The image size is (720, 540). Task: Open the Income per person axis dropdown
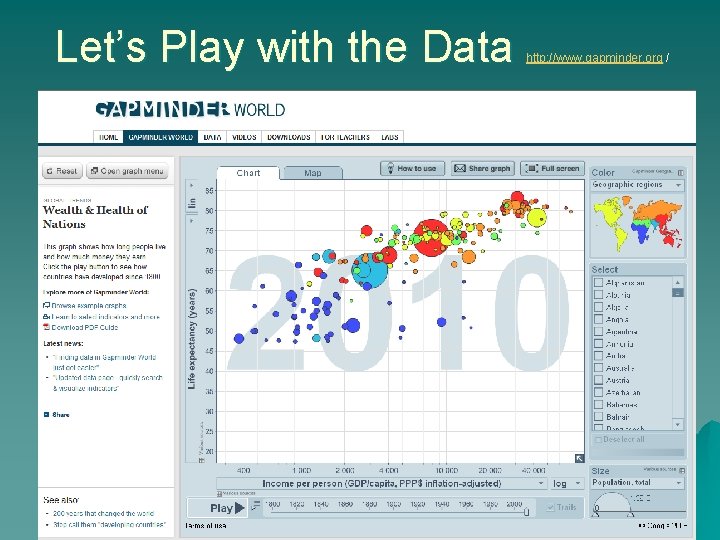[x=382, y=484]
